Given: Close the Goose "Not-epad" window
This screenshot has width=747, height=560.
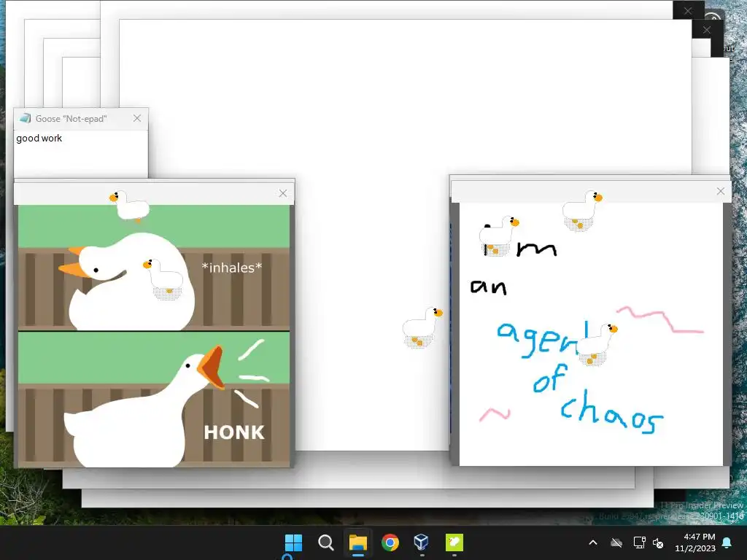Looking at the screenshot, I should click(137, 118).
